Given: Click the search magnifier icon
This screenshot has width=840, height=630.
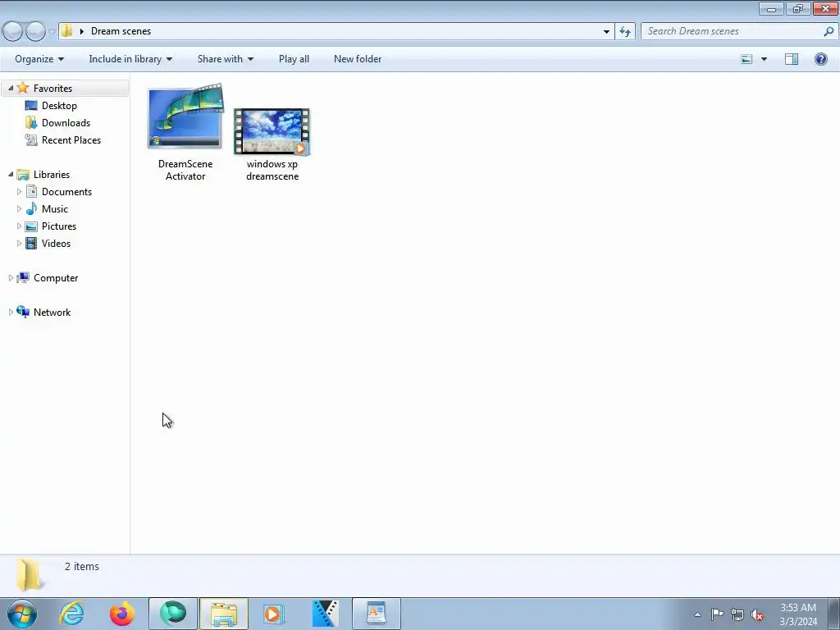Looking at the screenshot, I should click(829, 31).
